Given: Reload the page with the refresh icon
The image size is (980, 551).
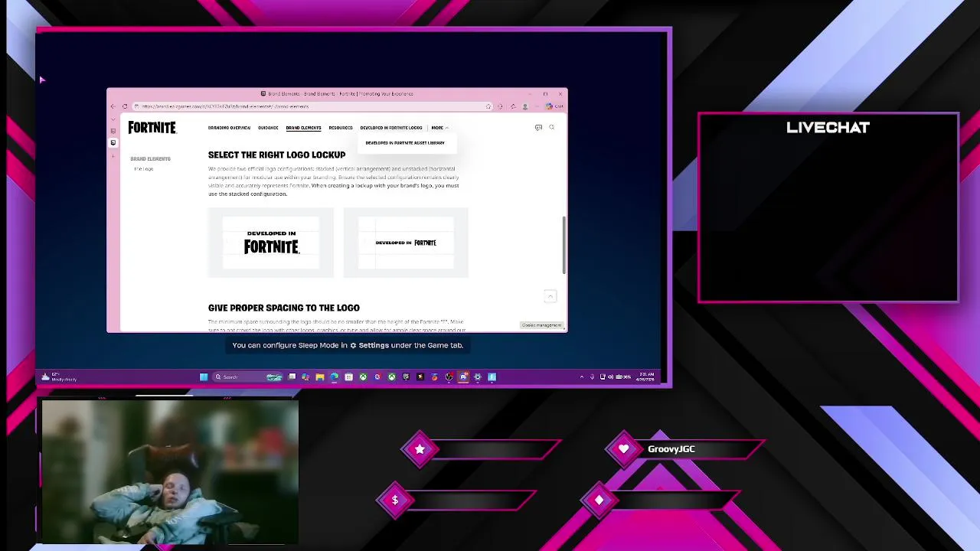Looking at the screenshot, I should [125, 106].
